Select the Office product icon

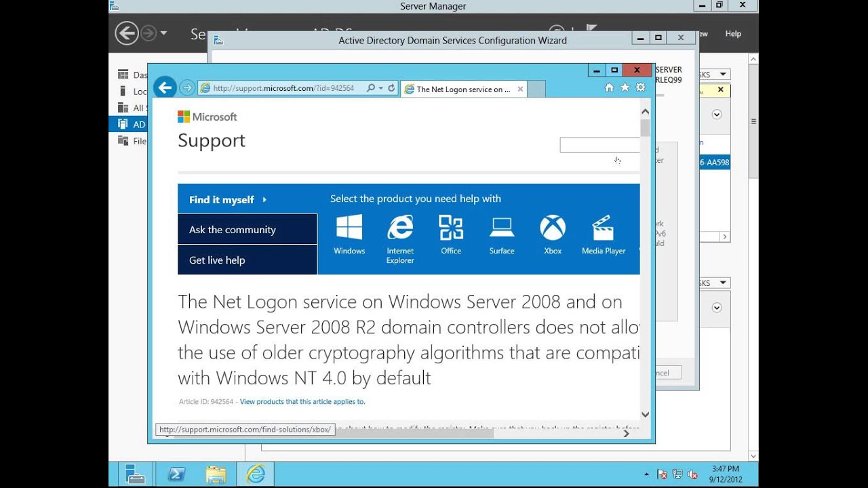point(451,235)
